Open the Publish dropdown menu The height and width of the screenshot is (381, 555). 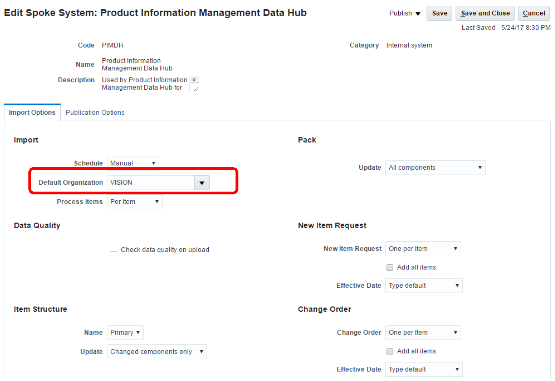pyautogui.click(x=405, y=13)
